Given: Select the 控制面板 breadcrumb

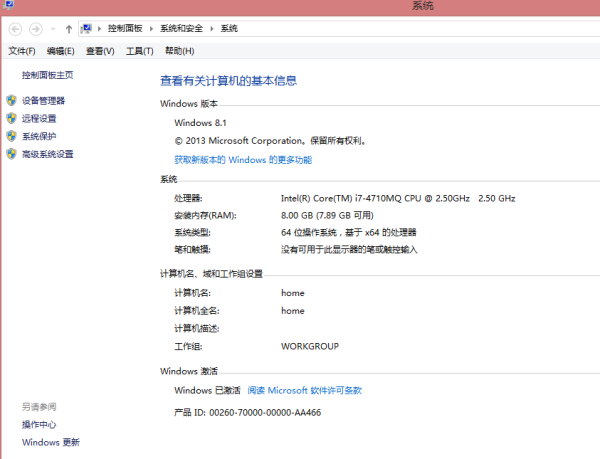Looking at the screenshot, I should point(125,28).
